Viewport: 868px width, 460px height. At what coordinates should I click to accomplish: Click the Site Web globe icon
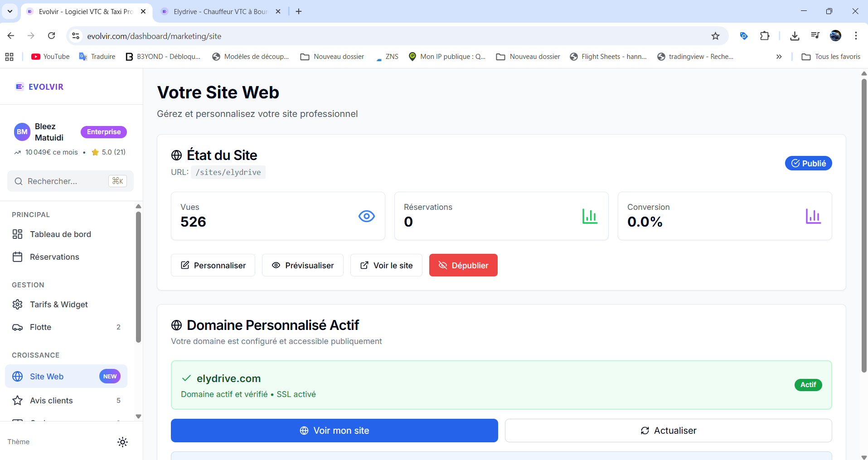point(18,376)
